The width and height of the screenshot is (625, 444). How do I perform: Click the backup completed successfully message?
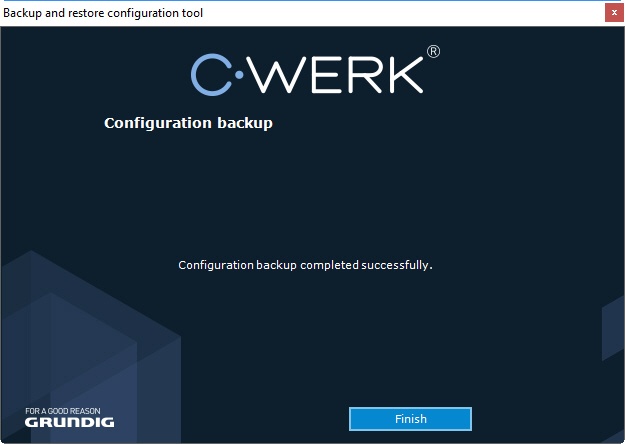[x=305, y=265]
